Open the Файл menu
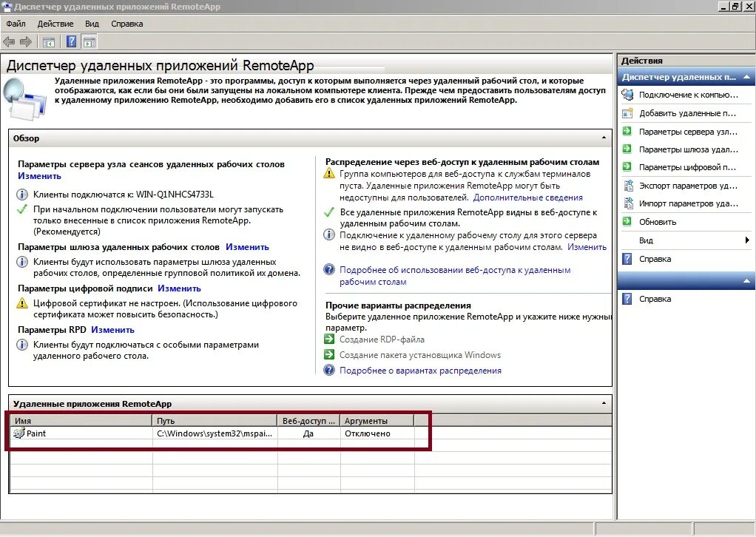The height and width of the screenshot is (537, 756). (x=16, y=24)
